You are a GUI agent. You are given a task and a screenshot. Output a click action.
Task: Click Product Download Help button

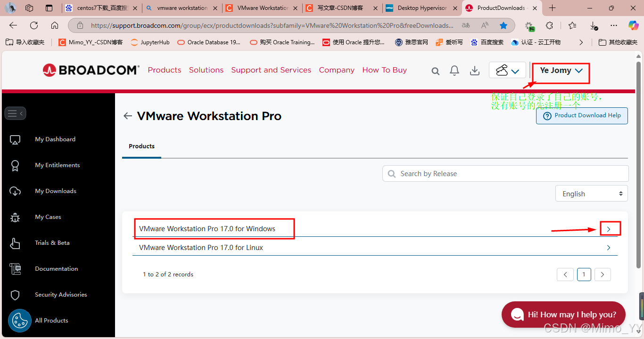click(582, 116)
